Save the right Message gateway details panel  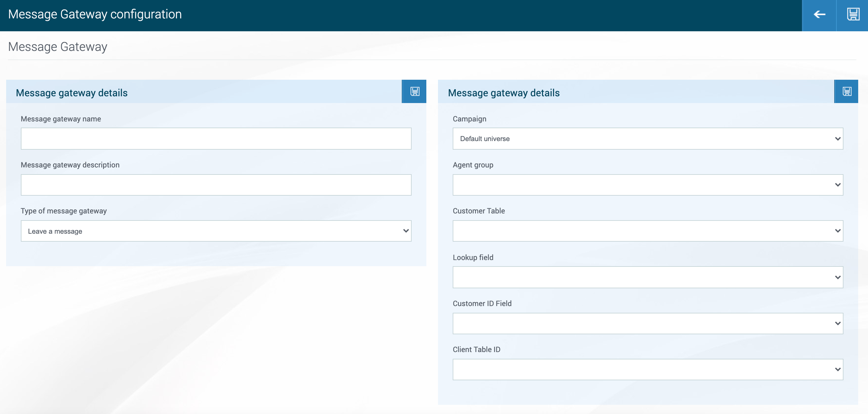847,91
